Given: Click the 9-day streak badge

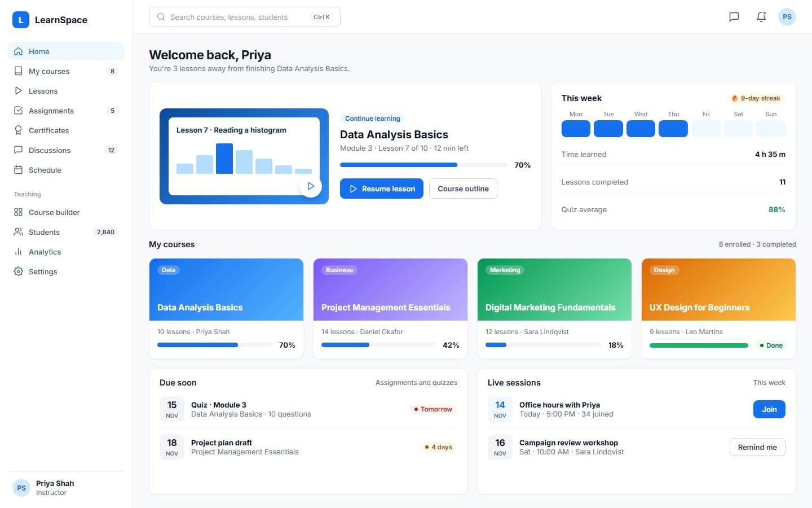Looking at the screenshot, I should [x=756, y=98].
